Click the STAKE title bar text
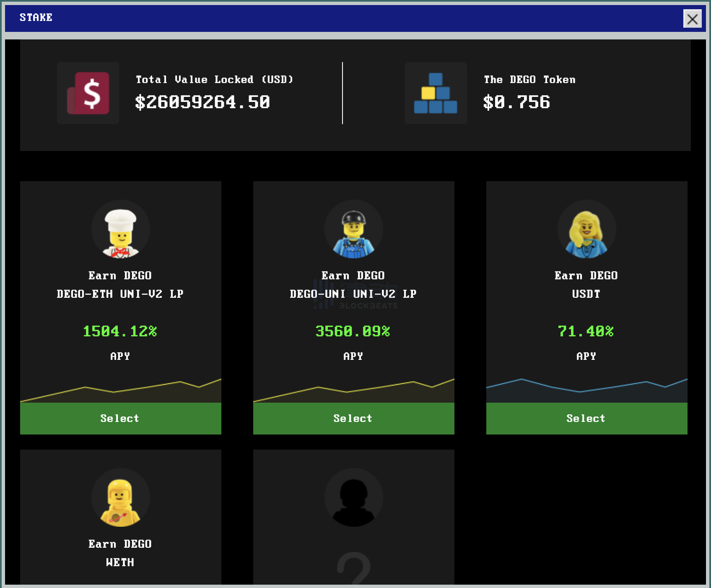The height and width of the screenshot is (588, 711). tap(36, 18)
